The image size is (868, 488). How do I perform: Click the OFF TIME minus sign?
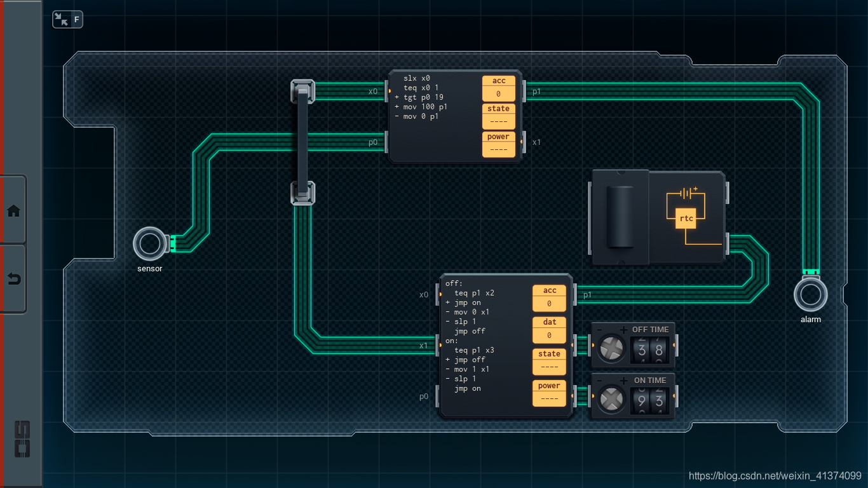pos(599,330)
